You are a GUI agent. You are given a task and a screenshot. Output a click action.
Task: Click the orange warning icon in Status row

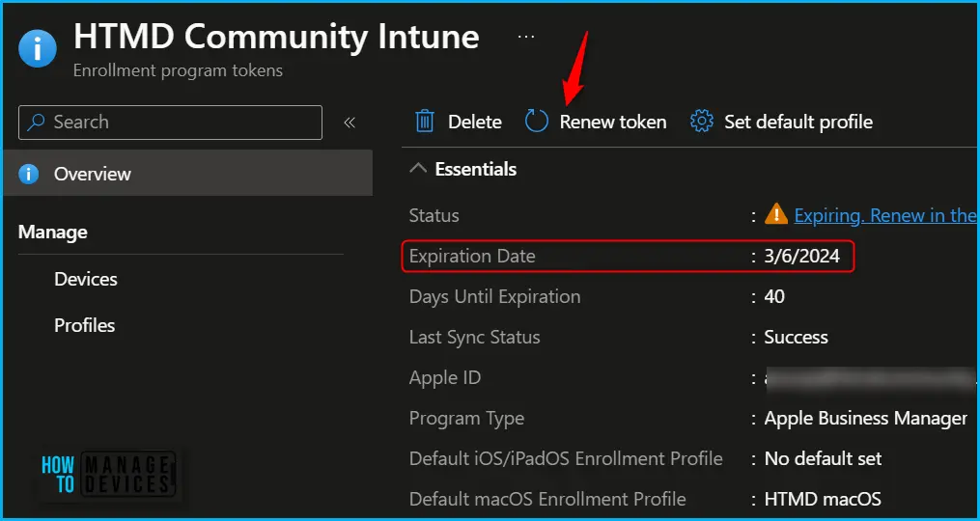point(776,214)
